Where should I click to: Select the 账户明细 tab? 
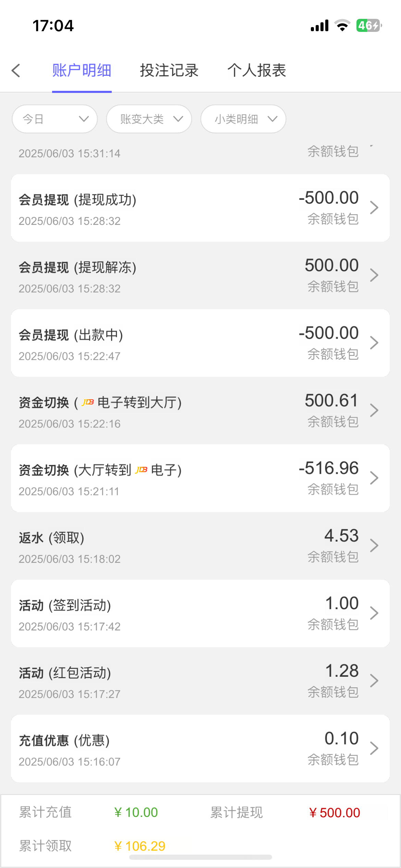point(82,71)
